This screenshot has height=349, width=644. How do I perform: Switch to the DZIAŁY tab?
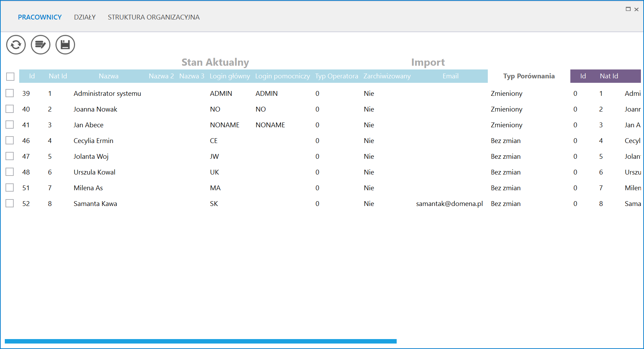pyautogui.click(x=85, y=17)
